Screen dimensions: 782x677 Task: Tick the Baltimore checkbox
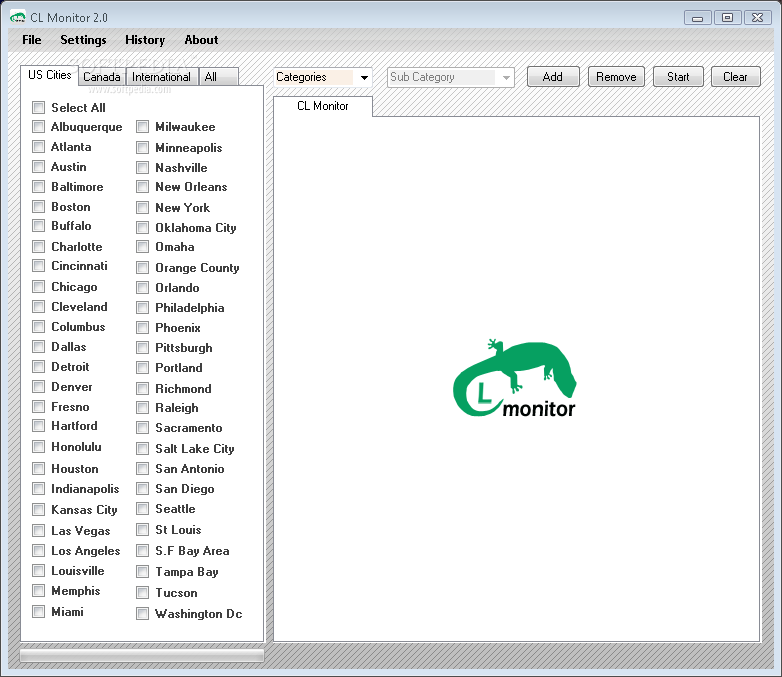click(38, 187)
